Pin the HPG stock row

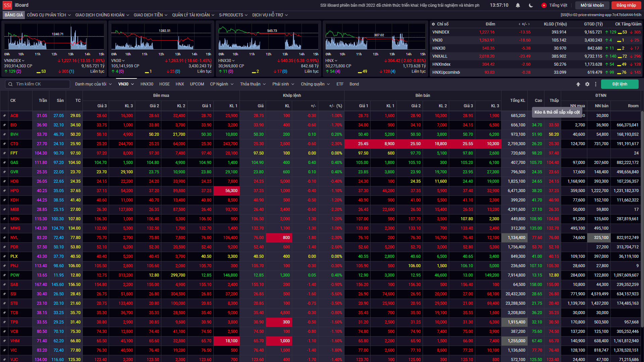pos(4,191)
